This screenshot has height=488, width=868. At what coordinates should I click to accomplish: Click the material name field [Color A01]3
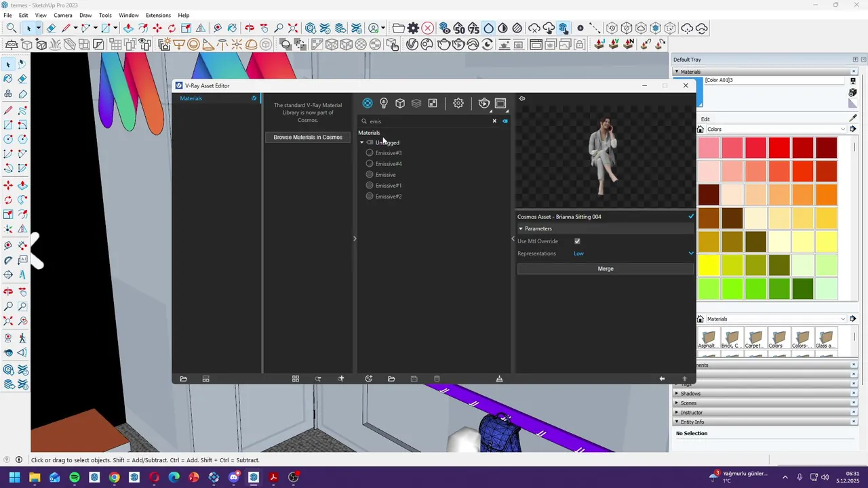[774, 80]
